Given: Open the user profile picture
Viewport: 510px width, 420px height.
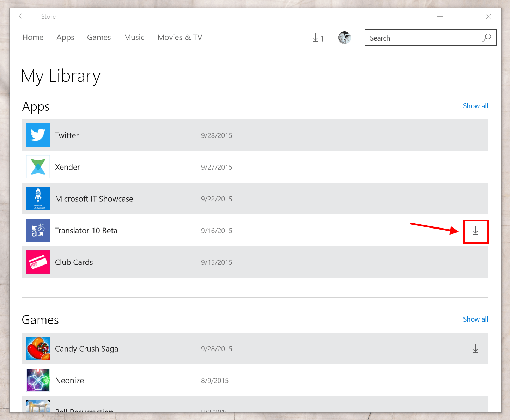Looking at the screenshot, I should [x=344, y=37].
